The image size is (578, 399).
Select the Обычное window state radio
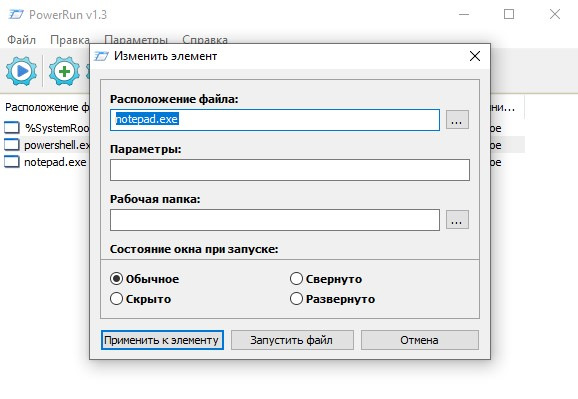pos(116,278)
